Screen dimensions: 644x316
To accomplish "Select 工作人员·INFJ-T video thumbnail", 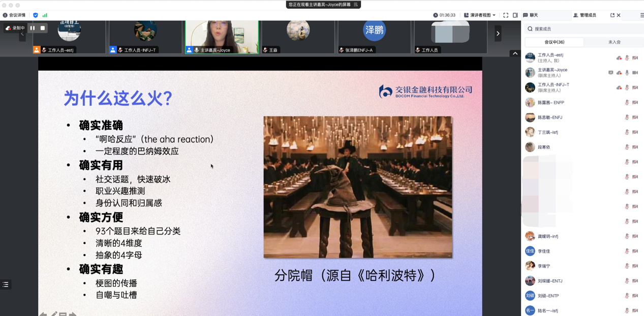I will [145, 37].
